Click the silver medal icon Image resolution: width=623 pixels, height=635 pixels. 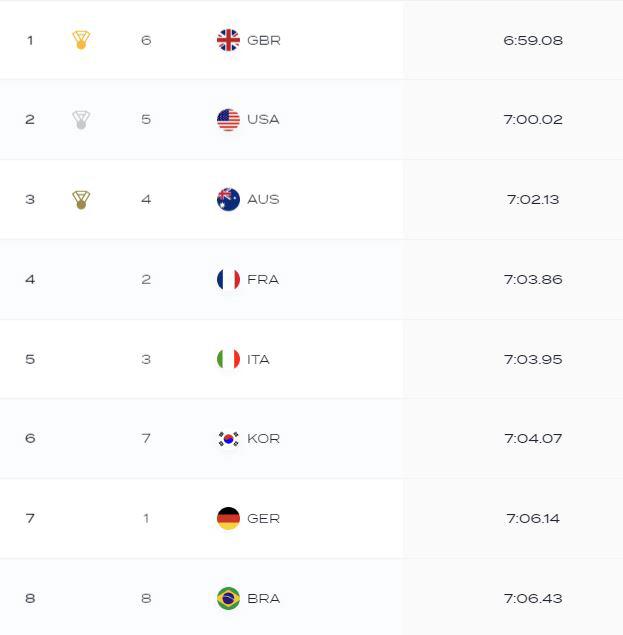pos(81,120)
